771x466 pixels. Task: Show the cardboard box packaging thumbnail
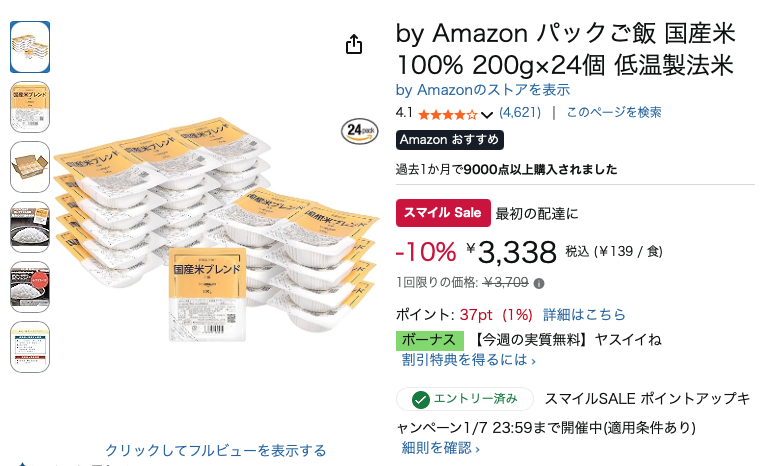point(30,167)
